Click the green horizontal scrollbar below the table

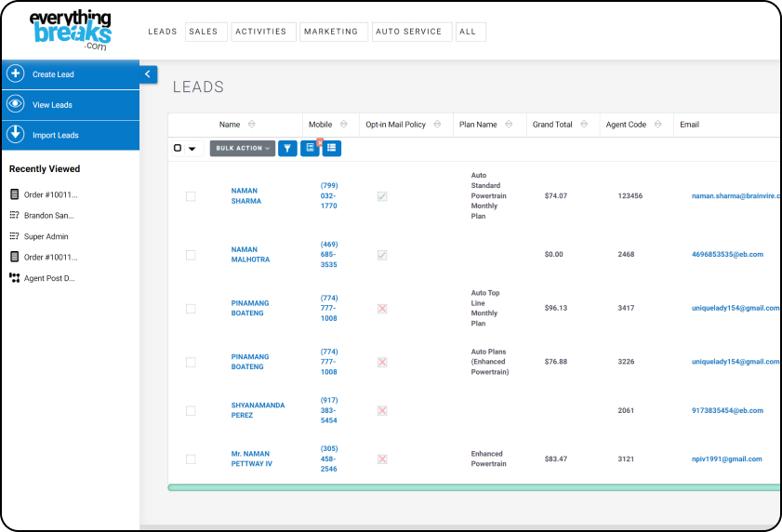point(465,487)
